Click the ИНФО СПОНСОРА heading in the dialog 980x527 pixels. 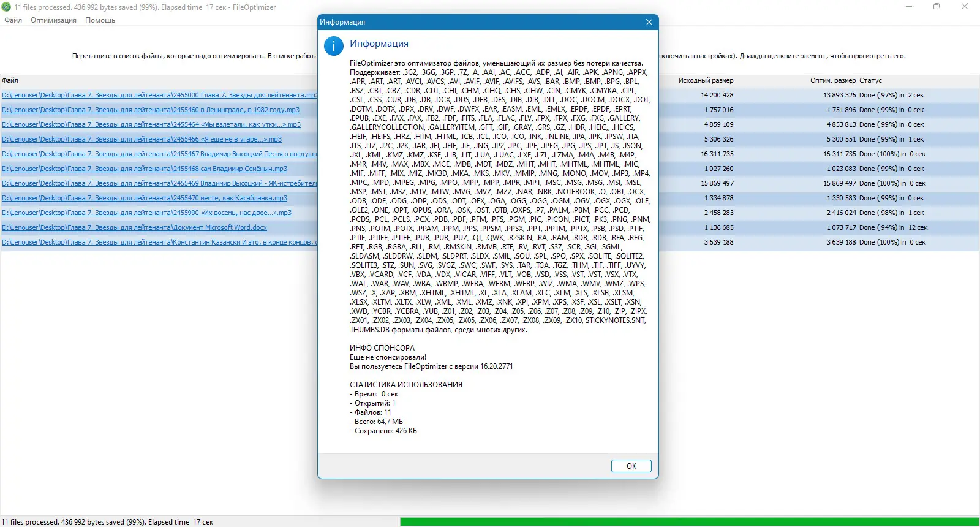pos(382,348)
